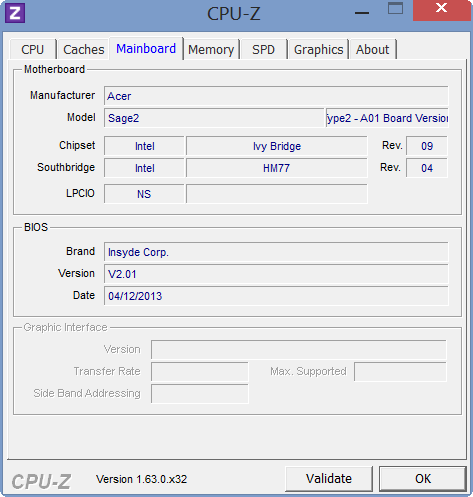Switch to the Graphics tab
Viewport: 473px width, 497px height.
coord(318,50)
